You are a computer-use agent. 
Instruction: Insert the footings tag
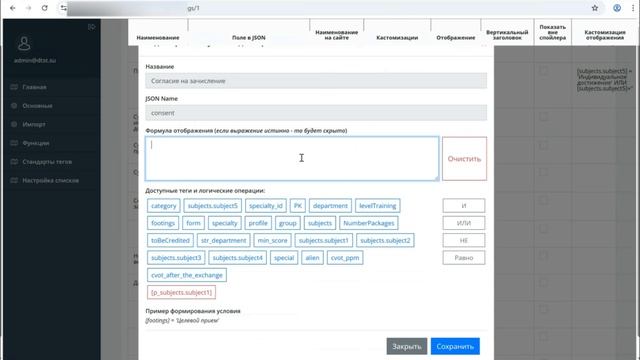tap(163, 223)
